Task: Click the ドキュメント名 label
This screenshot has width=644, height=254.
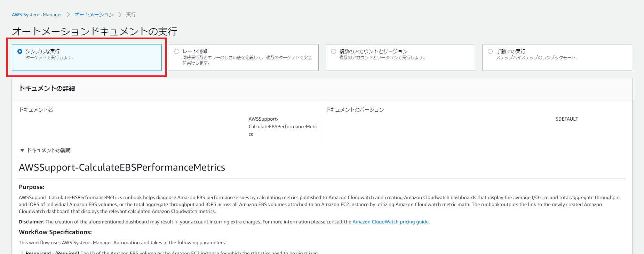Action: pos(36,110)
